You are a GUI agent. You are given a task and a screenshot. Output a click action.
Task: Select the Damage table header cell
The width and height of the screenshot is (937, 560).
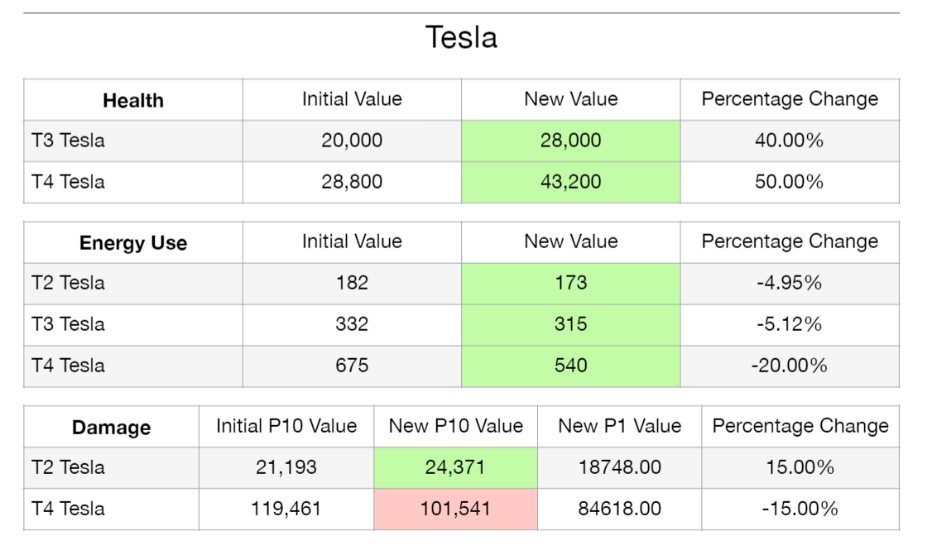(x=111, y=428)
